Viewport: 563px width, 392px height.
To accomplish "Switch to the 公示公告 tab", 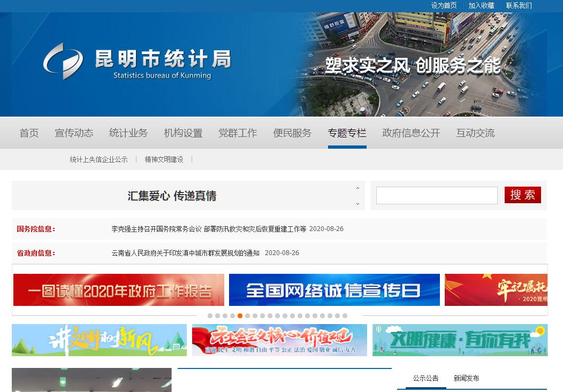I will point(425,378).
